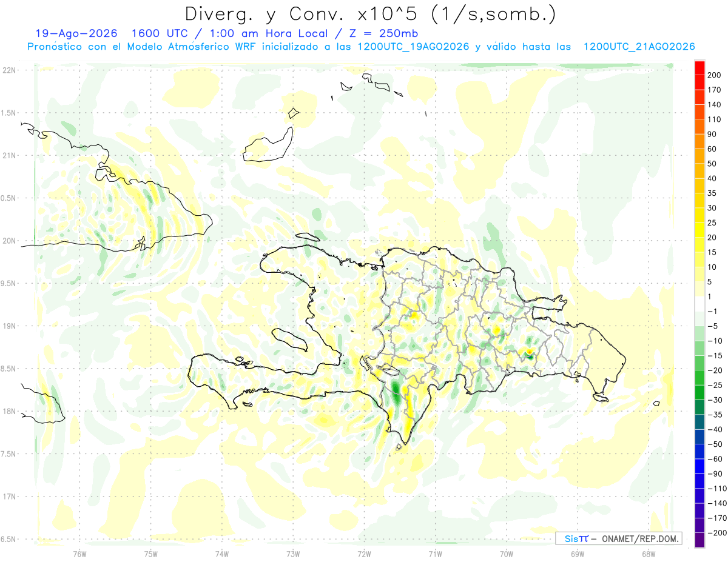The image size is (728, 562).
Task: Click the '76W' longitude label
Action: 79,554
